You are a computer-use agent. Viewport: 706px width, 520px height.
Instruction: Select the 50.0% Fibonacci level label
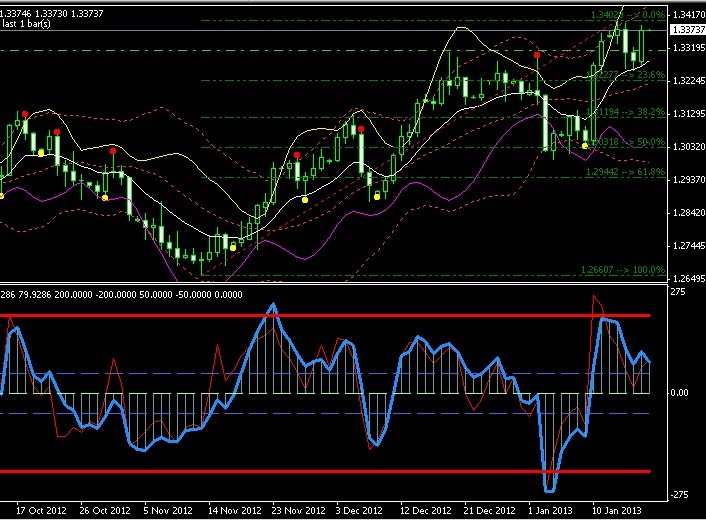tap(626, 142)
